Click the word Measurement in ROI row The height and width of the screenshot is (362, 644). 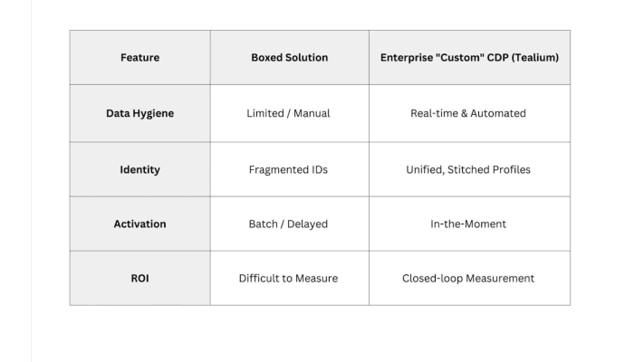(500, 278)
